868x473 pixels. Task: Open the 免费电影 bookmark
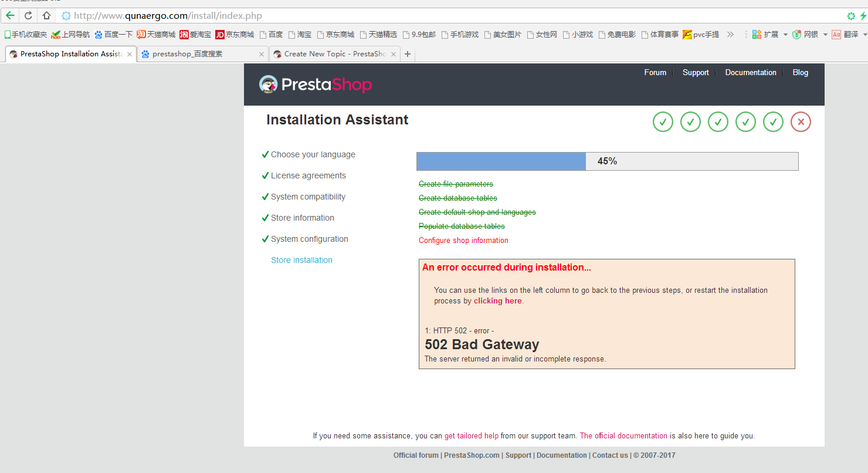tap(617, 35)
